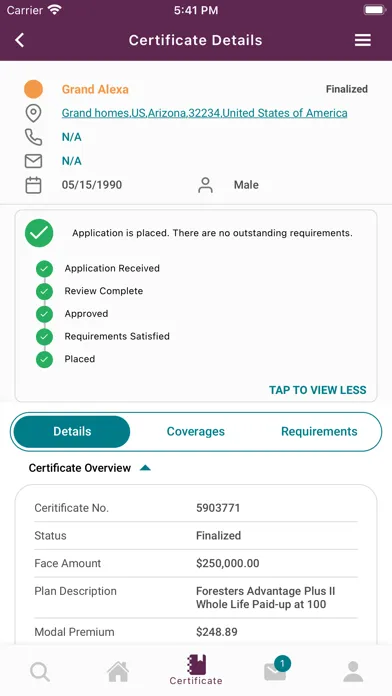This screenshot has width=392, height=696.
Task: Tap the location pin icon
Action: click(x=33, y=113)
